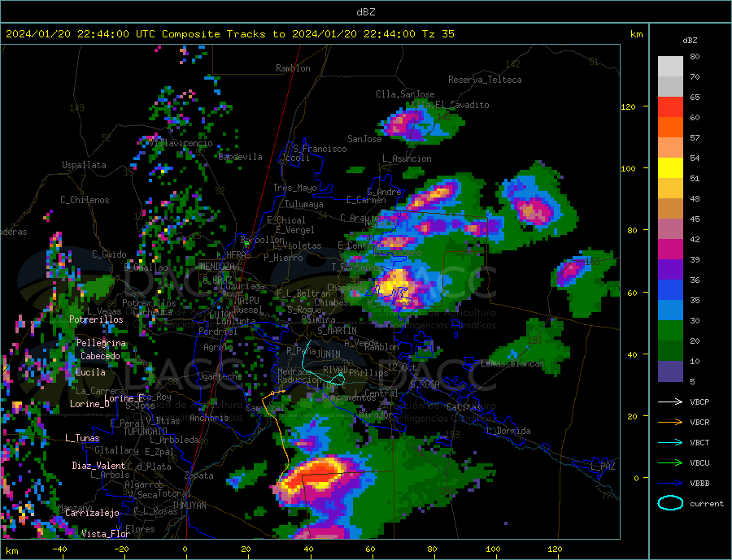Click the Diaz_Valent label
This screenshot has height=560, width=732.
(x=98, y=466)
